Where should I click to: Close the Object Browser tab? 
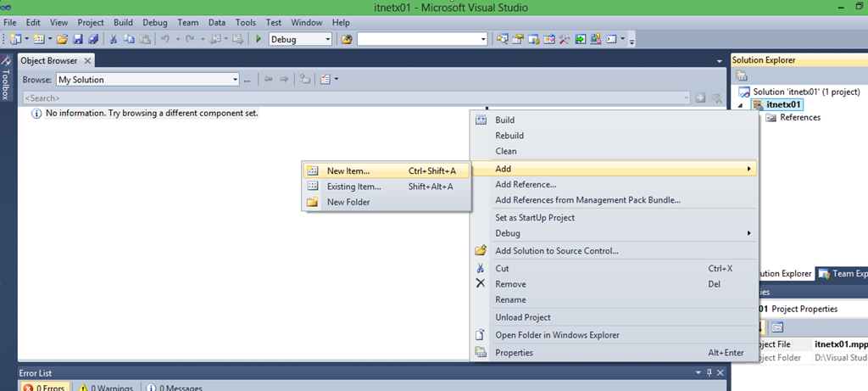point(87,61)
